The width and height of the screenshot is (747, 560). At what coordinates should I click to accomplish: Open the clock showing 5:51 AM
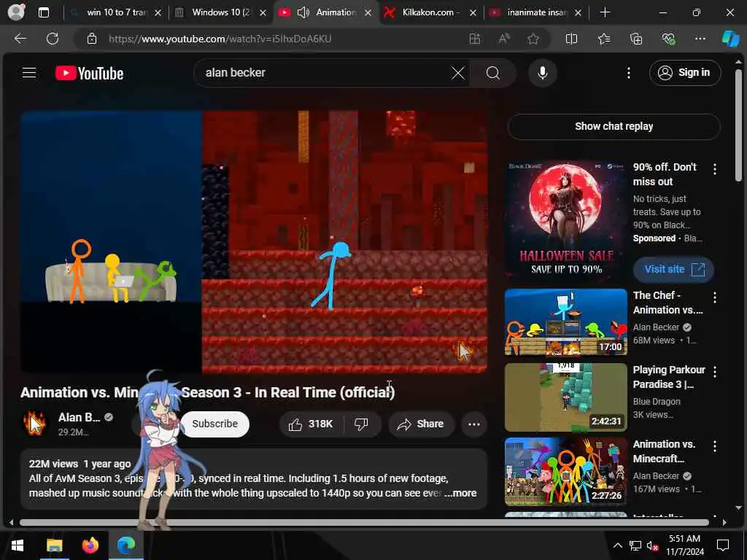(x=684, y=545)
